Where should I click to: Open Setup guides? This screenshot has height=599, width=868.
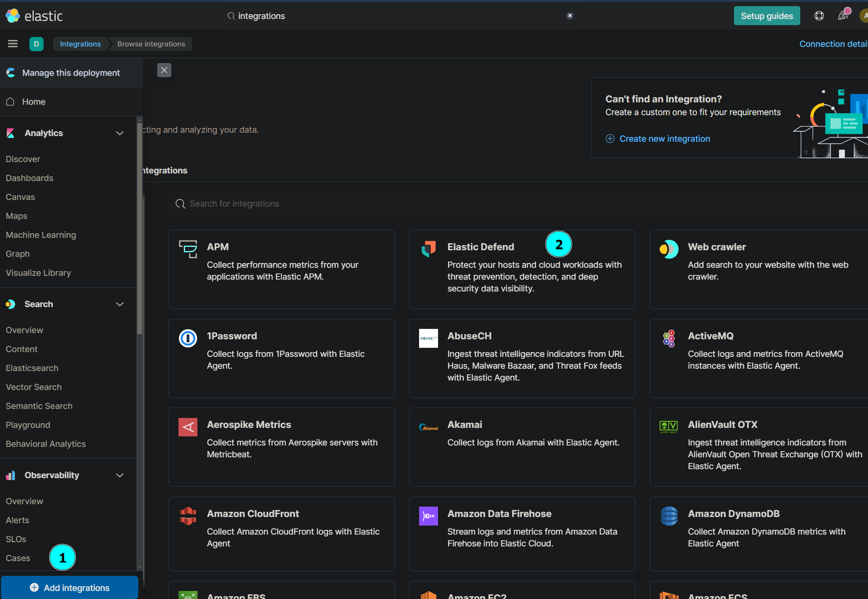(x=767, y=16)
